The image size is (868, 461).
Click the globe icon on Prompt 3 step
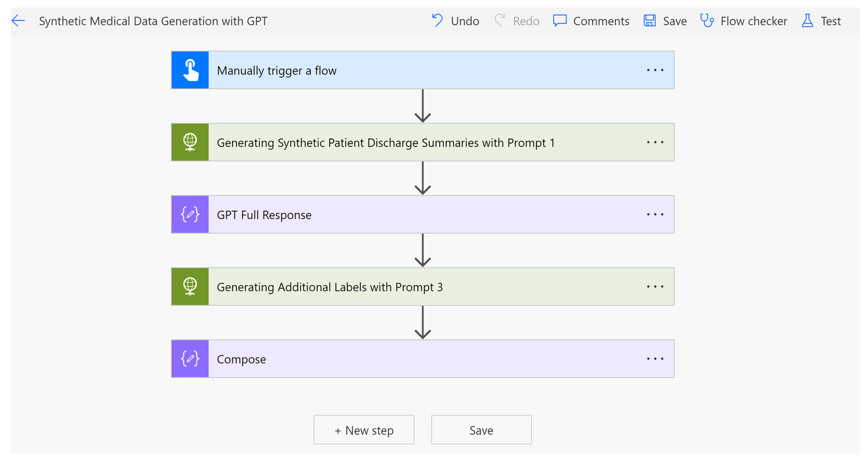pos(190,286)
